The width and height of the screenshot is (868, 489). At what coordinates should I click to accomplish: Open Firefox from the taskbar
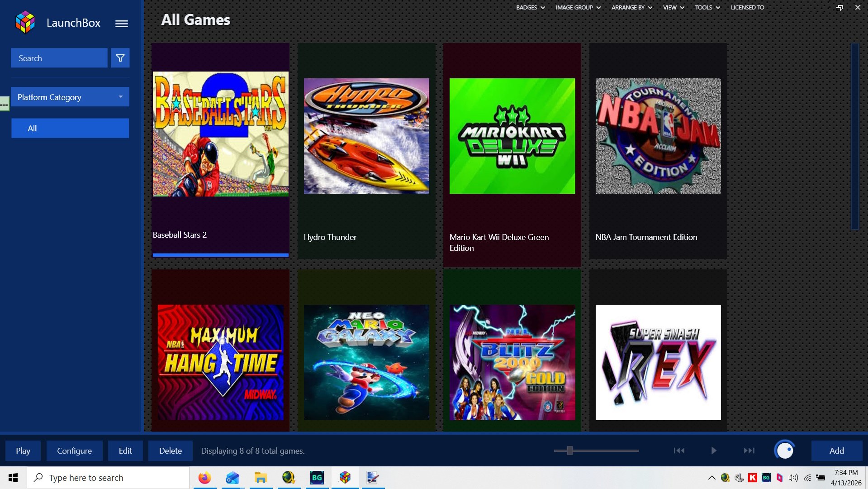tap(204, 478)
